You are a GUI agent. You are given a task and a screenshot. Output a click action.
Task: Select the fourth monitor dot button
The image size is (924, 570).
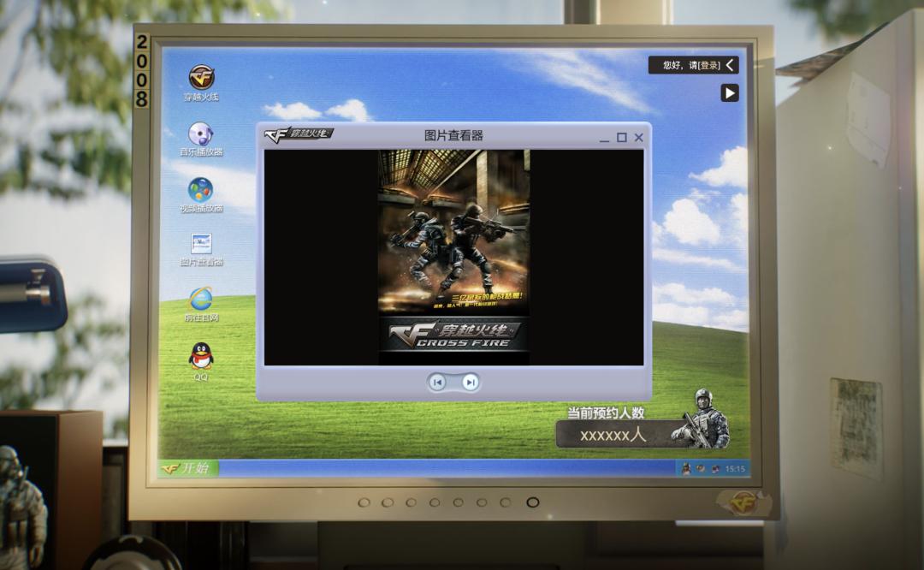(435, 502)
